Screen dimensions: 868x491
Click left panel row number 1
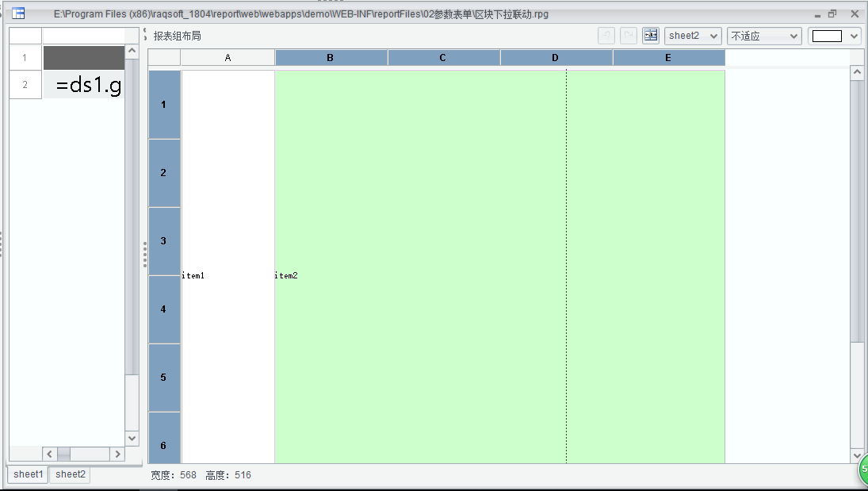click(25, 58)
